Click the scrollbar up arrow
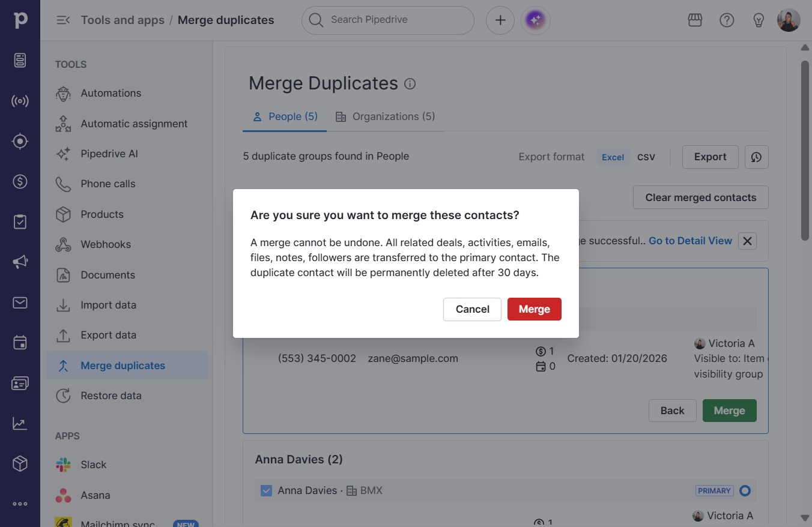 (x=805, y=48)
